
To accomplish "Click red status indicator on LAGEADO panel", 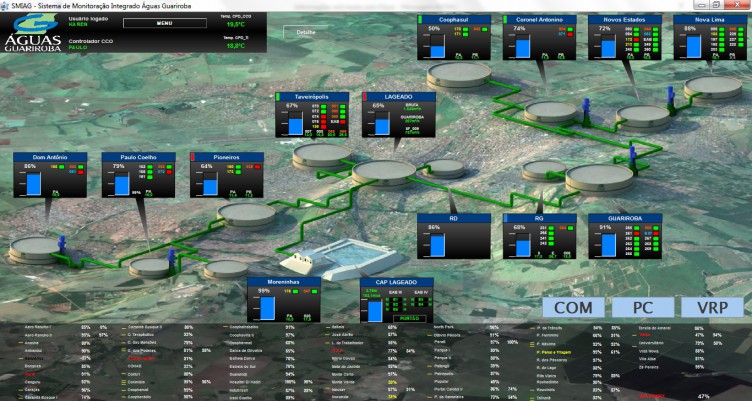I will pyautogui.click(x=364, y=97).
